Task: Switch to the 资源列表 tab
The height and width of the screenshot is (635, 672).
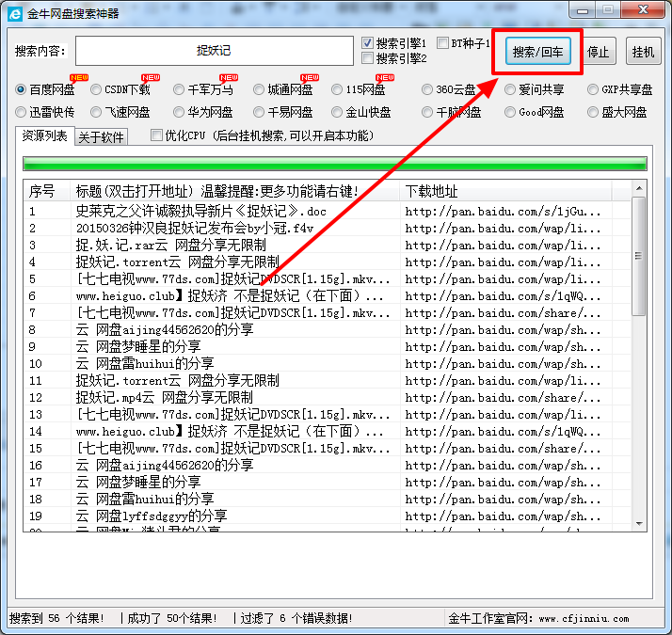Action: click(x=45, y=135)
